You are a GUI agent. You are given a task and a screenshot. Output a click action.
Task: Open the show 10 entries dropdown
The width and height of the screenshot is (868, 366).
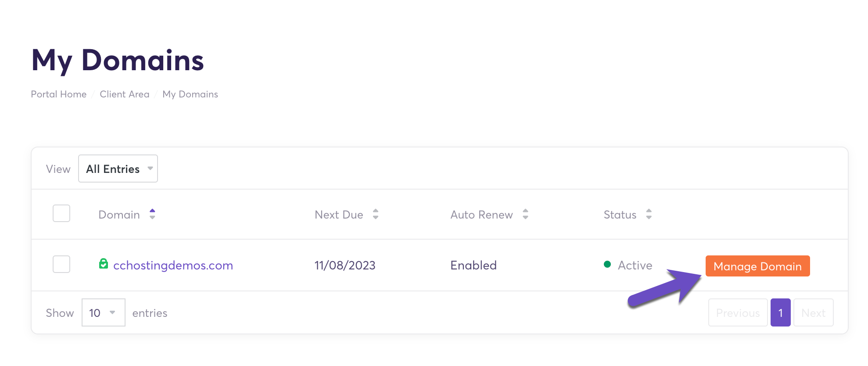click(103, 312)
